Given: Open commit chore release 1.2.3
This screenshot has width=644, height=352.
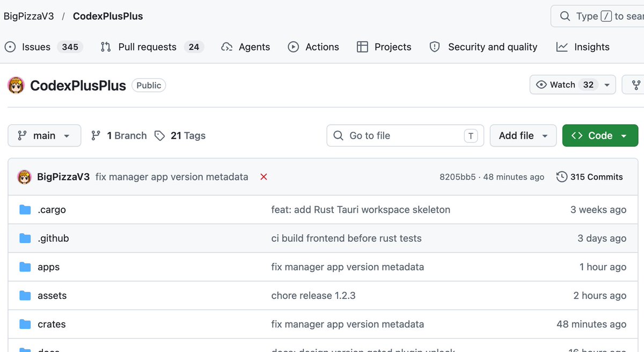Looking at the screenshot, I should pos(313,295).
